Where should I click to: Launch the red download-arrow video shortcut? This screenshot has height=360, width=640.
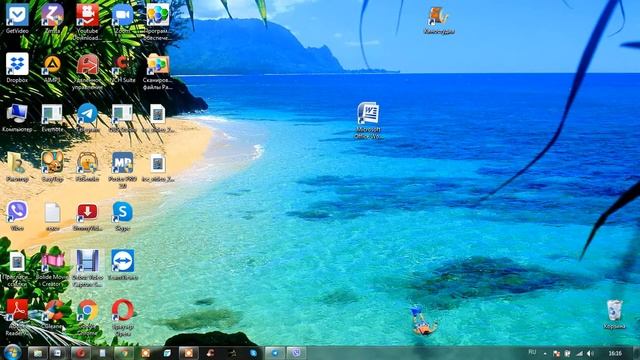tap(87, 212)
